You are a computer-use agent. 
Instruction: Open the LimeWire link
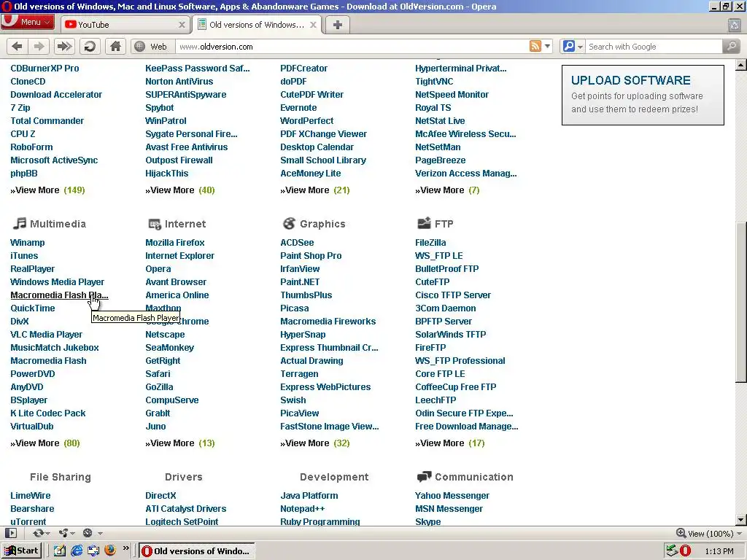coord(31,496)
